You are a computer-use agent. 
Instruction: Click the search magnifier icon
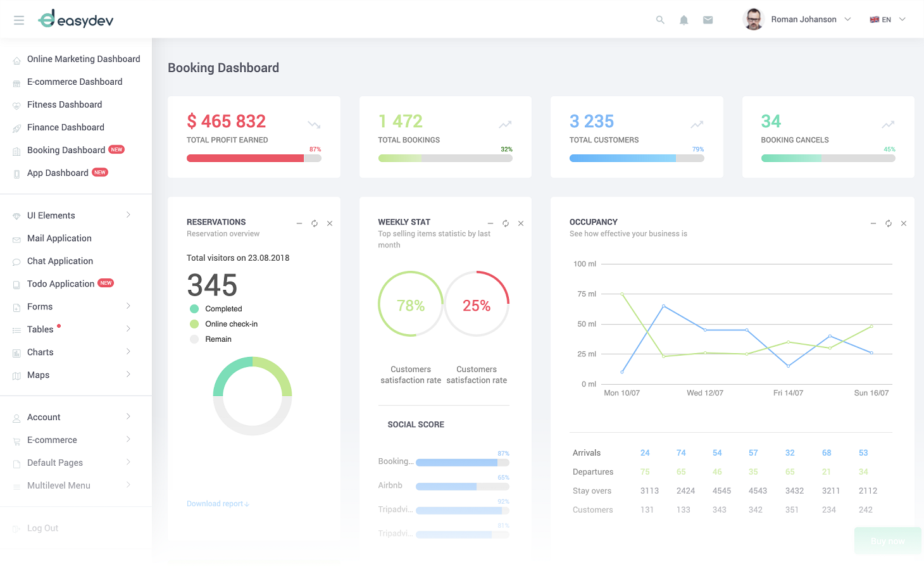tap(660, 20)
